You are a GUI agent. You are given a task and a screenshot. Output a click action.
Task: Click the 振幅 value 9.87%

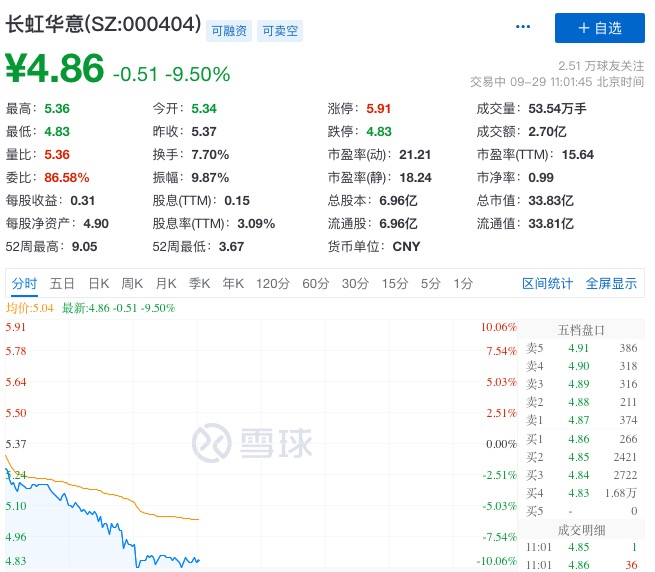click(x=210, y=178)
